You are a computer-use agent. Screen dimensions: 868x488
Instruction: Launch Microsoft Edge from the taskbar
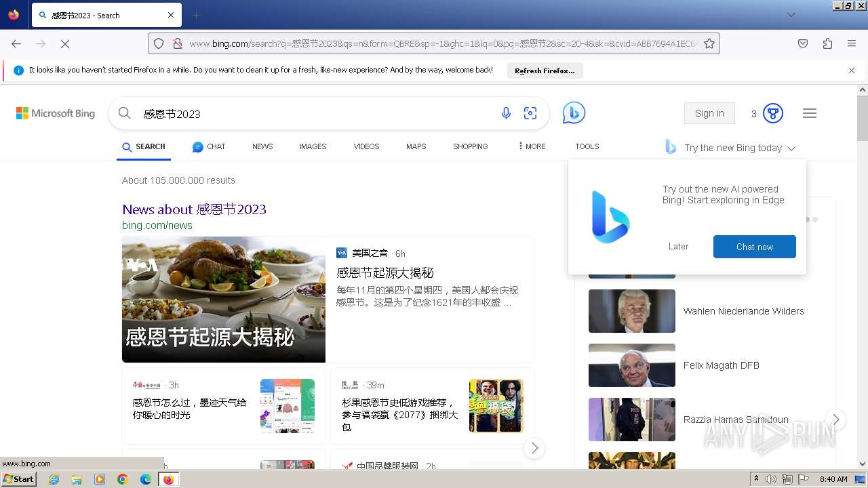click(146, 479)
